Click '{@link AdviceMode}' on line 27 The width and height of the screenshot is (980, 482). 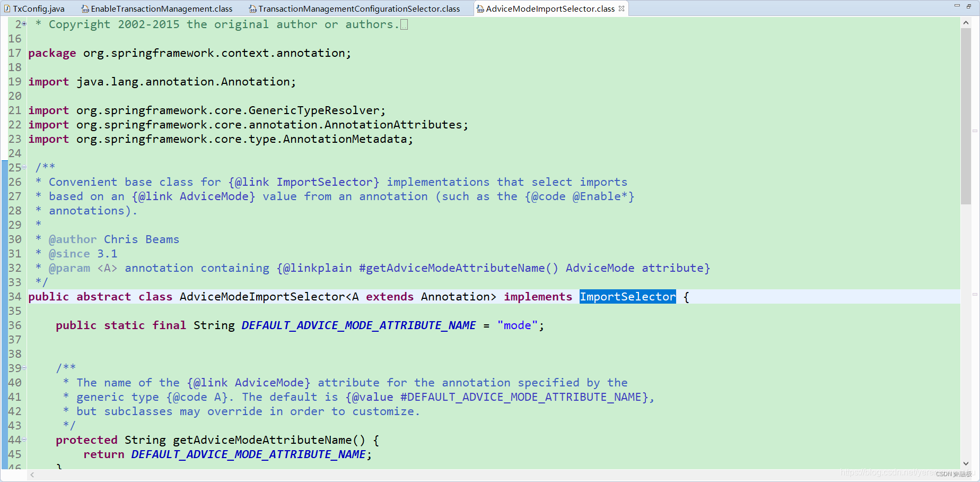[194, 196]
